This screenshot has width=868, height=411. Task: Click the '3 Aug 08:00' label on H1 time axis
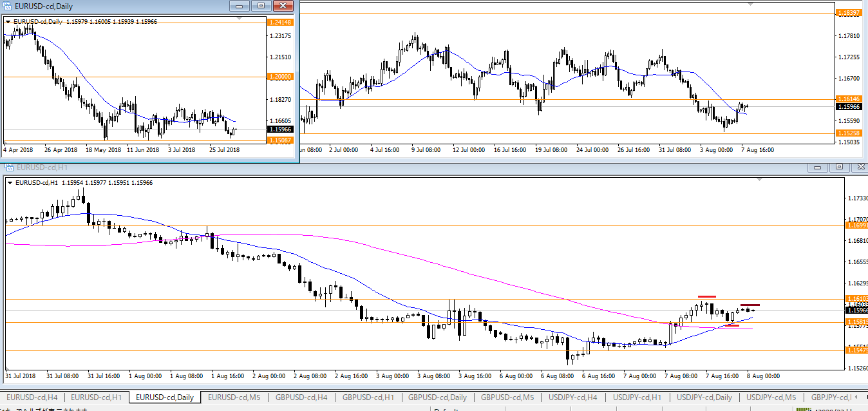tap(433, 376)
